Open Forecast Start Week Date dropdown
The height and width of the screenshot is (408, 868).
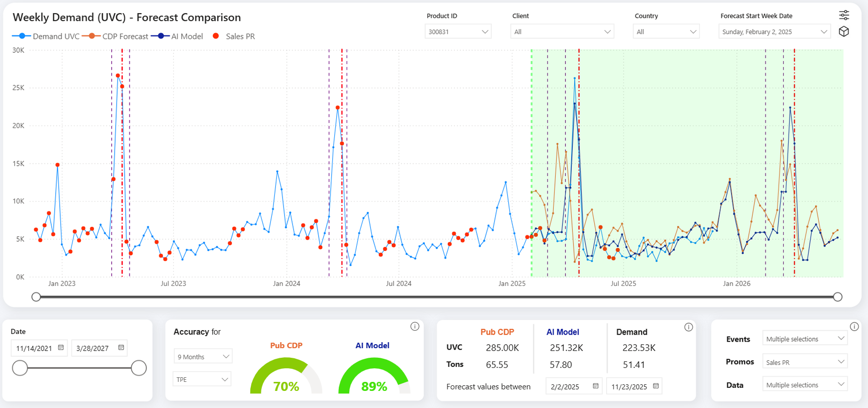(x=774, y=32)
